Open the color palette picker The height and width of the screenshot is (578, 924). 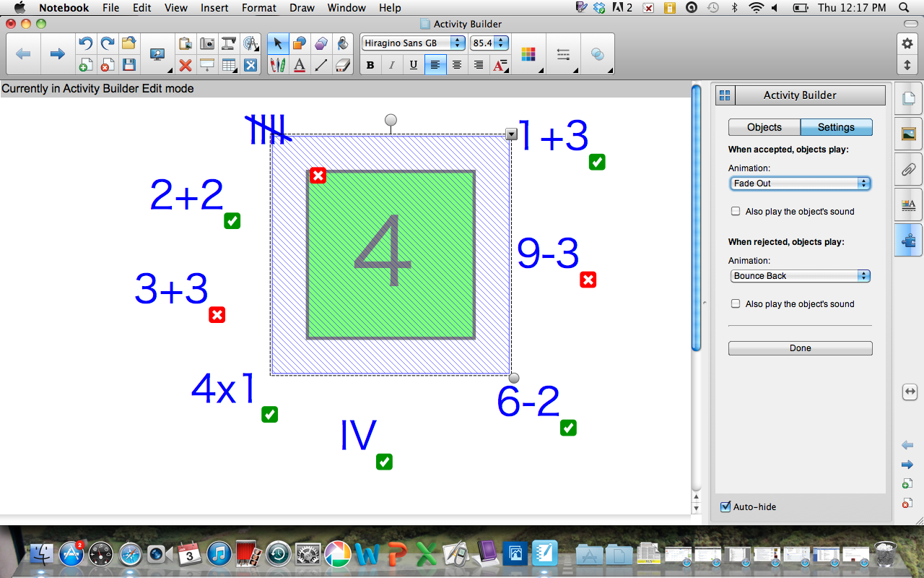point(530,54)
